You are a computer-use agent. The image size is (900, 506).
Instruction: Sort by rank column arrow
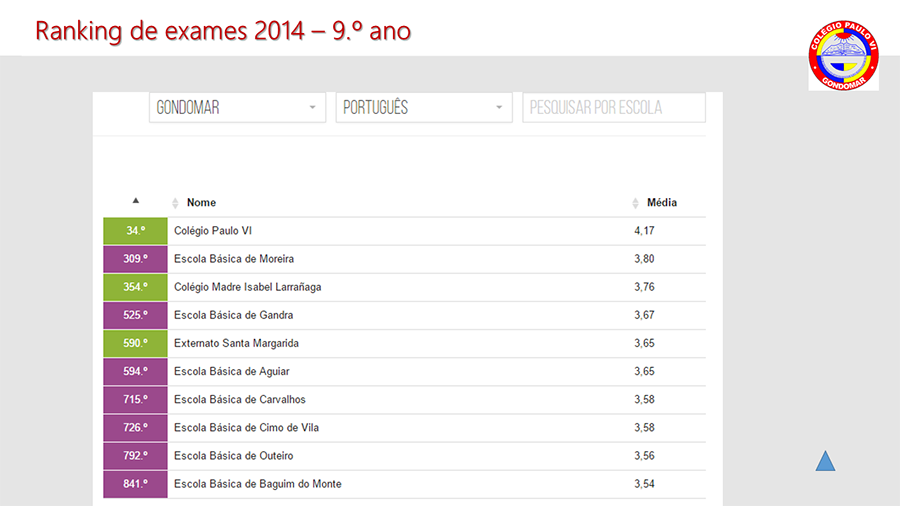click(x=135, y=201)
